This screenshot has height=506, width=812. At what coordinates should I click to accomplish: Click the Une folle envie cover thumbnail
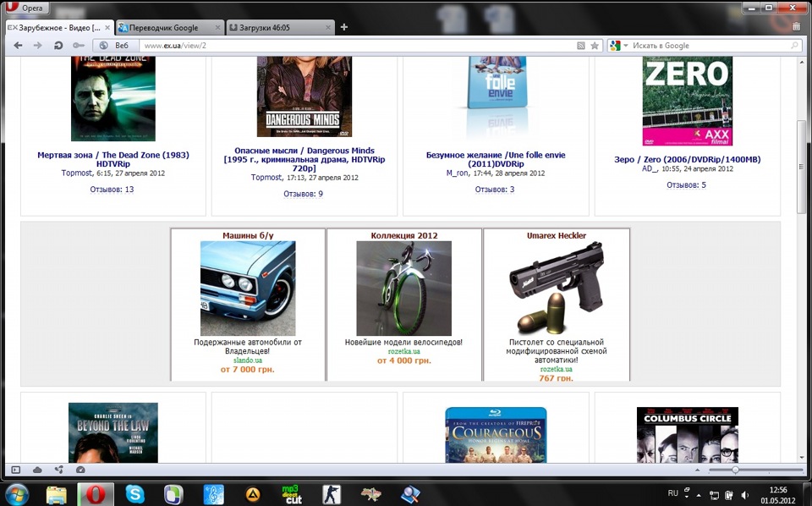coord(497,83)
